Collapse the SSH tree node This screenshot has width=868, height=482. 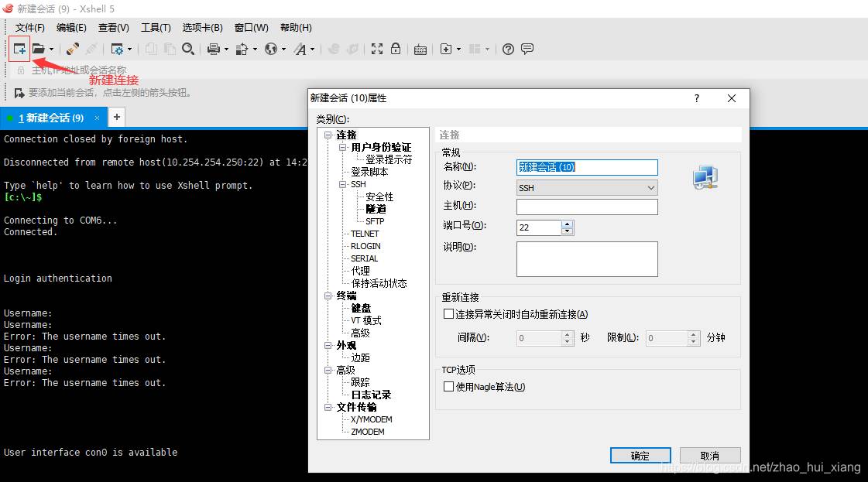click(x=343, y=184)
